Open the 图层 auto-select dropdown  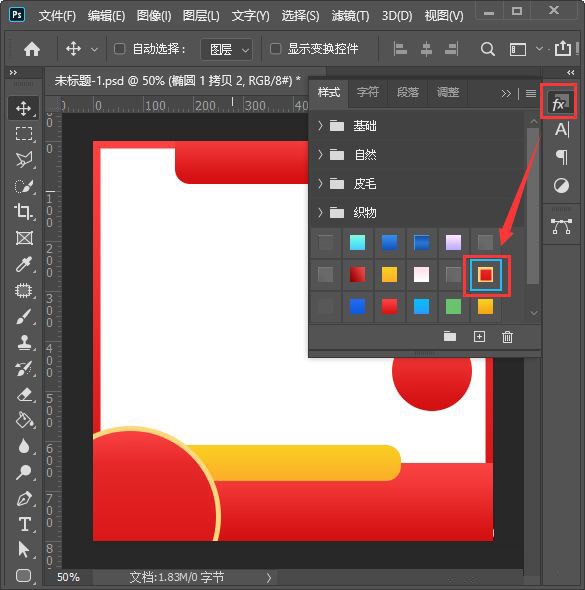coord(226,49)
